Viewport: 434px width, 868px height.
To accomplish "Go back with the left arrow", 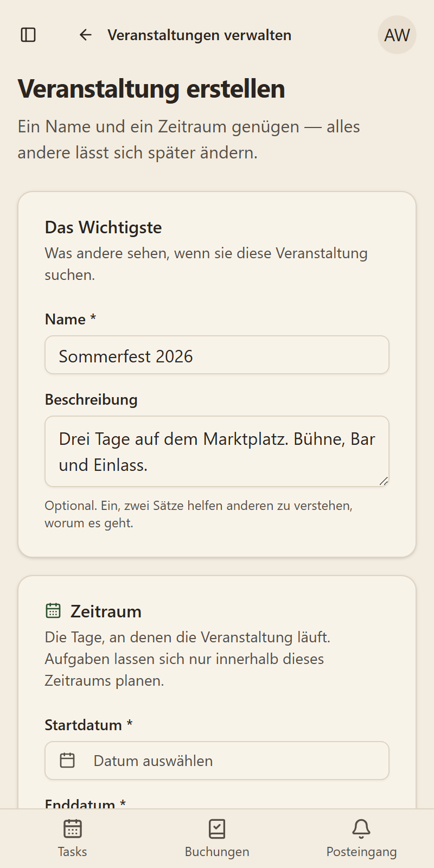I will [x=85, y=35].
